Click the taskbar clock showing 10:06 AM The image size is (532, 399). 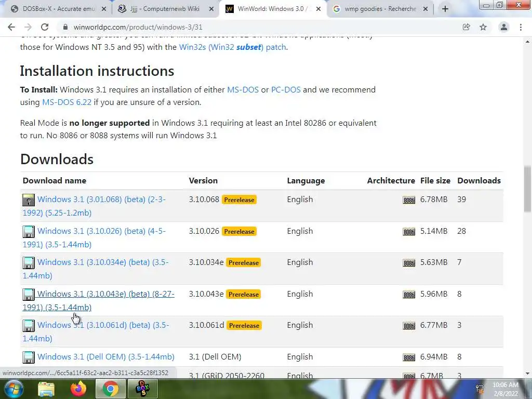pos(506,389)
